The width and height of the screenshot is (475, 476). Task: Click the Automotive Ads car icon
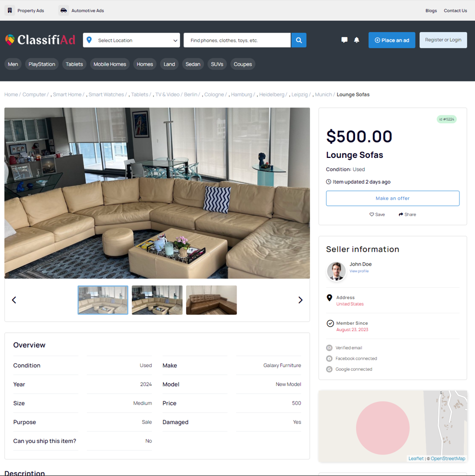(x=63, y=10)
